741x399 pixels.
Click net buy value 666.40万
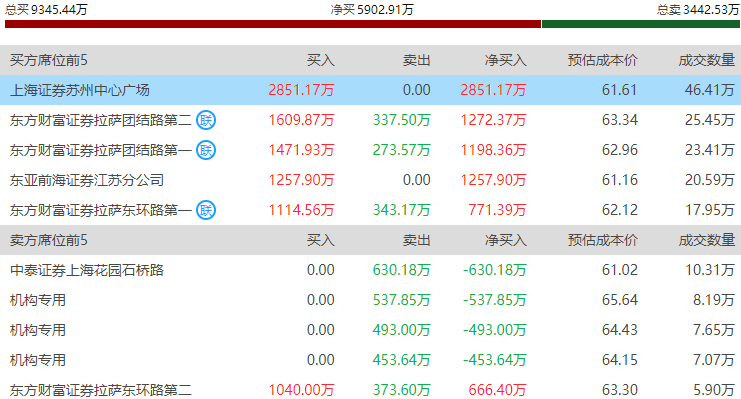[x=497, y=390]
